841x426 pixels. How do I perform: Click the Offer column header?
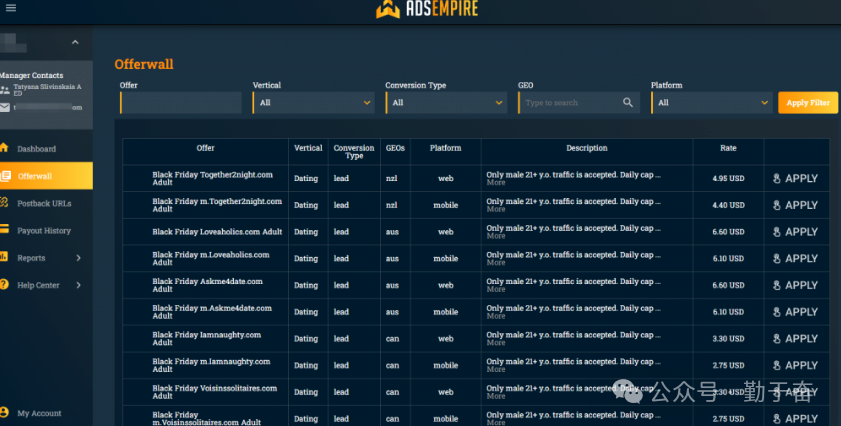pos(205,148)
